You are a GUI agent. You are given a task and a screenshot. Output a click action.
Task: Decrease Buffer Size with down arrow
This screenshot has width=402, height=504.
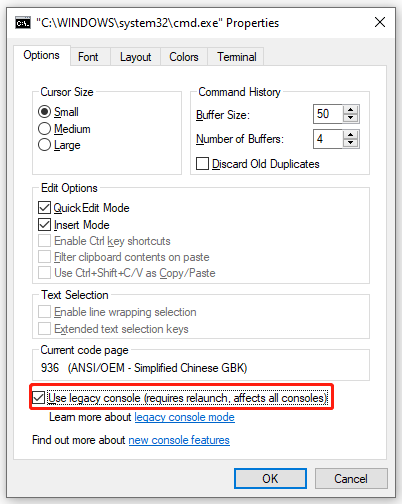point(350,118)
